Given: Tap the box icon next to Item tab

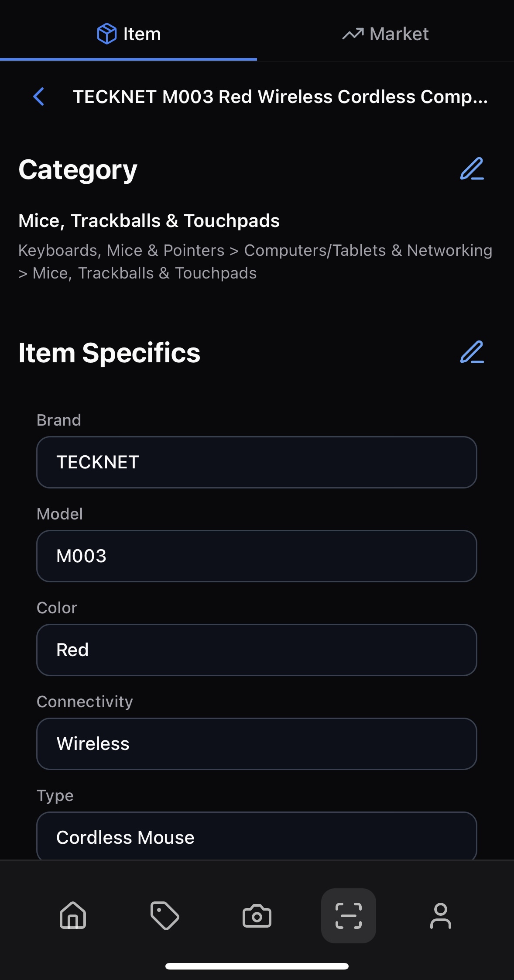Looking at the screenshot, I should (x=107, y=33).
